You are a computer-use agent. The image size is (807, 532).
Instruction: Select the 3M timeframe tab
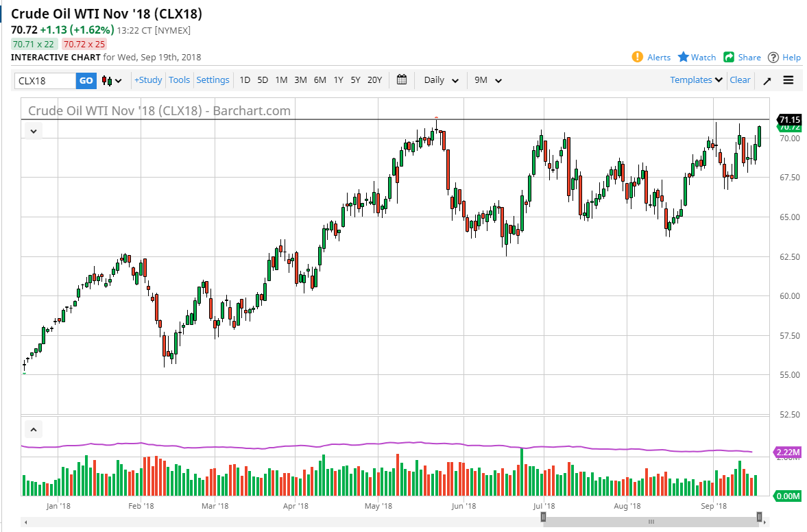(300, 80)
